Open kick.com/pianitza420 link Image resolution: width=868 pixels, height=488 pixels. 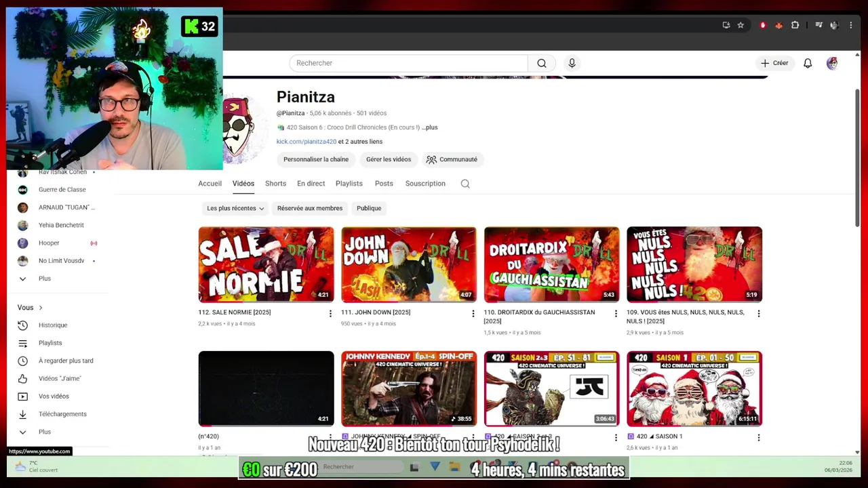coord(307,142)
